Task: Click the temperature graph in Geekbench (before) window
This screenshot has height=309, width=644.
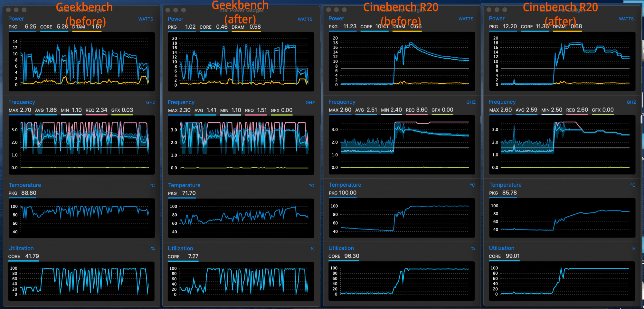Action: pyautogui.click(x=81, y=218)
